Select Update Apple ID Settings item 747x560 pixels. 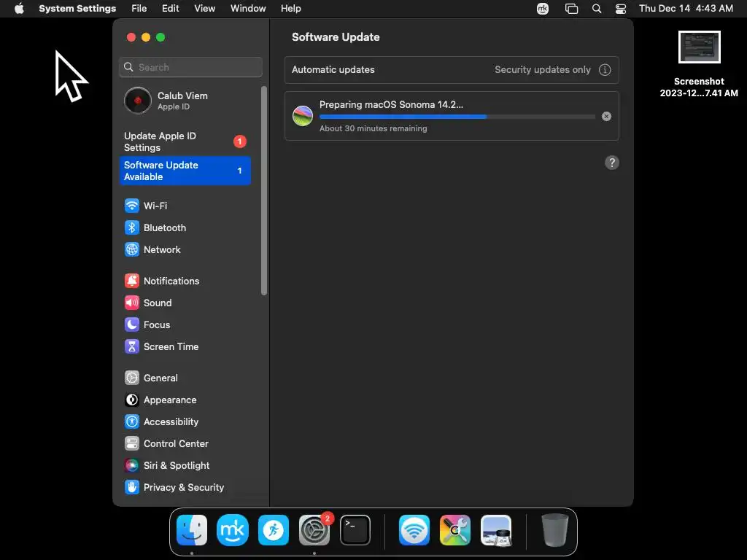(185, 141)
